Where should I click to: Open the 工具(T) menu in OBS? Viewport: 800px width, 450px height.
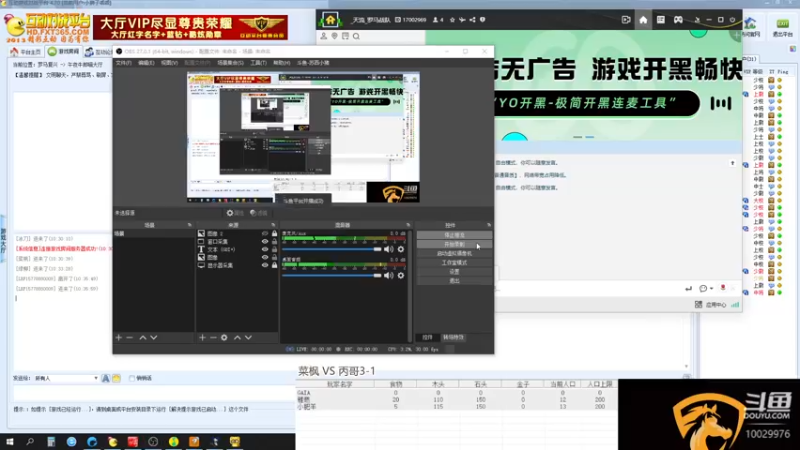click(258, 63)
